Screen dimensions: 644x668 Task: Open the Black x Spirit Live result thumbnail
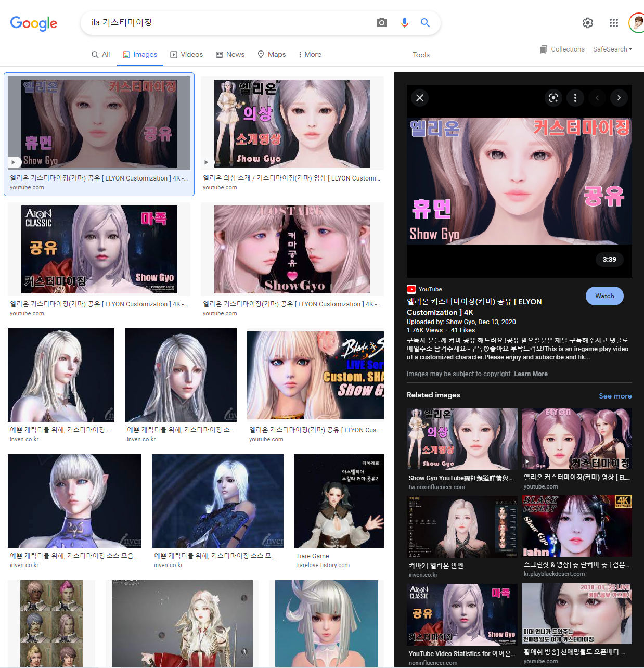coord(315,375)
